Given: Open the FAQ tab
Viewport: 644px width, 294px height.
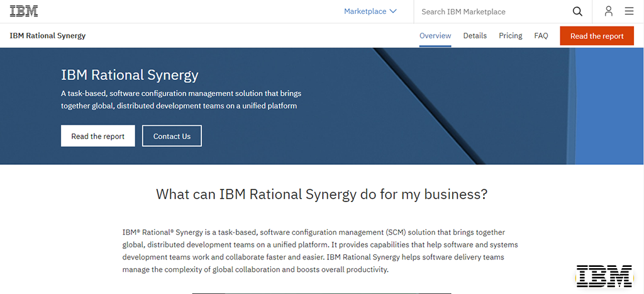Looking at the screenshot, I should pos(541,36).
